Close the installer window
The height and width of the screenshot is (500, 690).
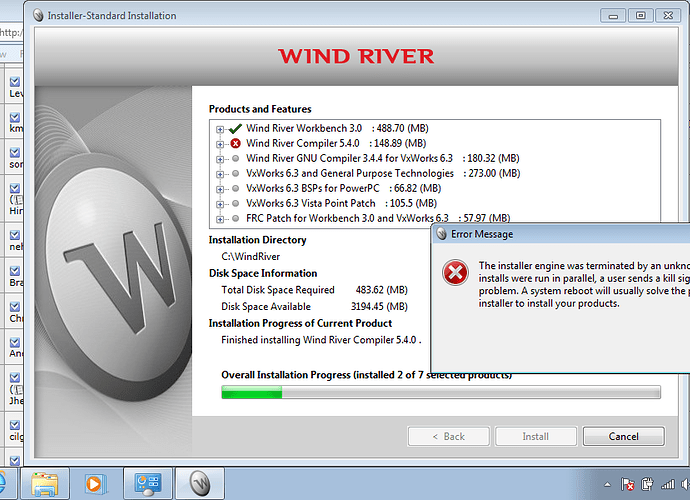tap(668, 16)
